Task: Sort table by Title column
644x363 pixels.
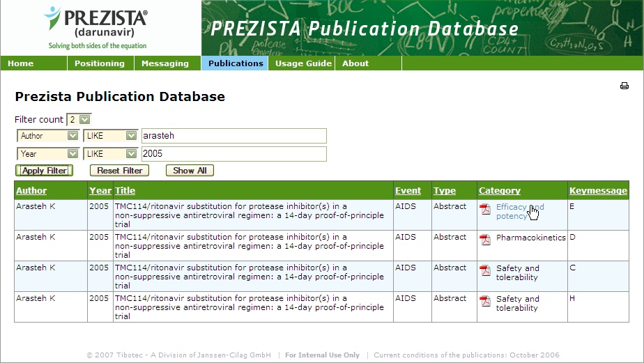Action: [125, 190]
